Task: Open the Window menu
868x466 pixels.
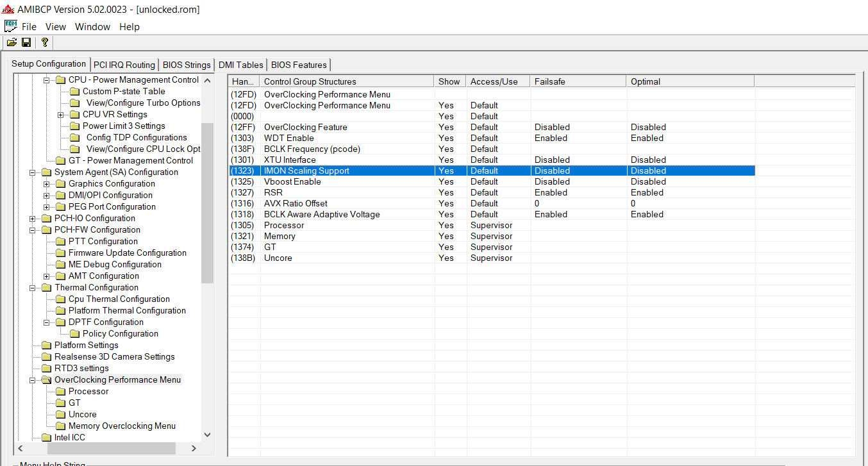Action: (92, 27)
